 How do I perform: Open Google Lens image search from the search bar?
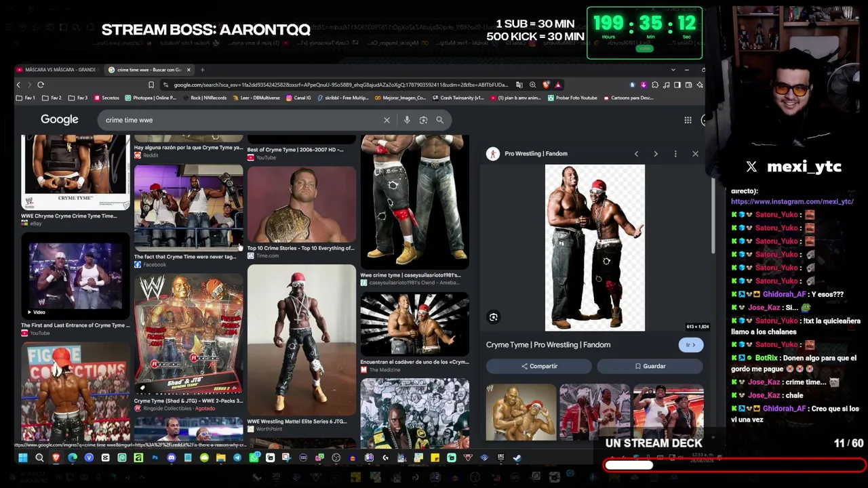(x=423, y=120)
